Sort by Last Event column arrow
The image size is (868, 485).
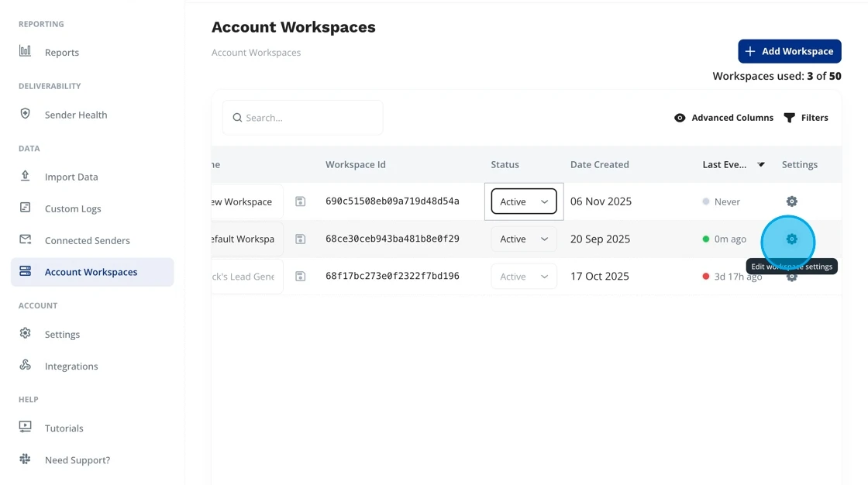click(761, 164)
